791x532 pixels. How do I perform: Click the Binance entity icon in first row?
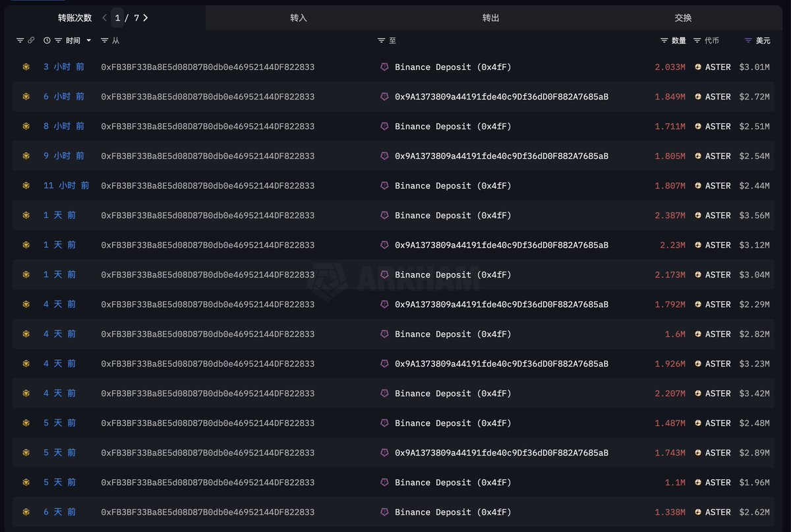tap(384, 67)
